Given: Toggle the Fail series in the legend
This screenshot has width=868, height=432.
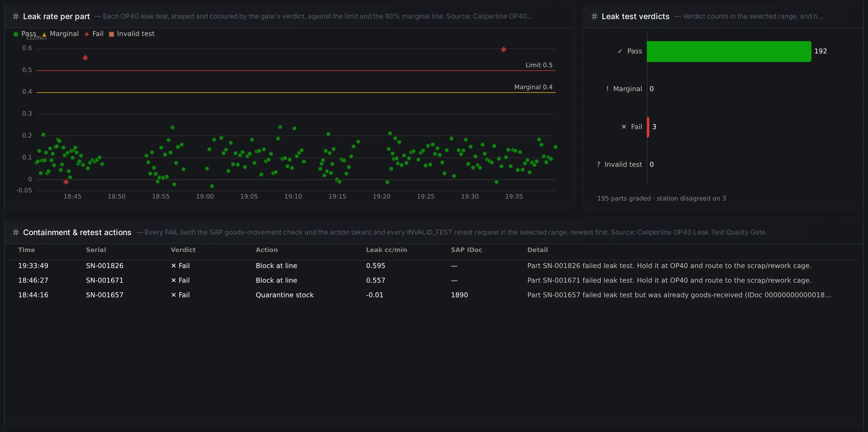Looking at the screenshot, I should pos(94,34).
